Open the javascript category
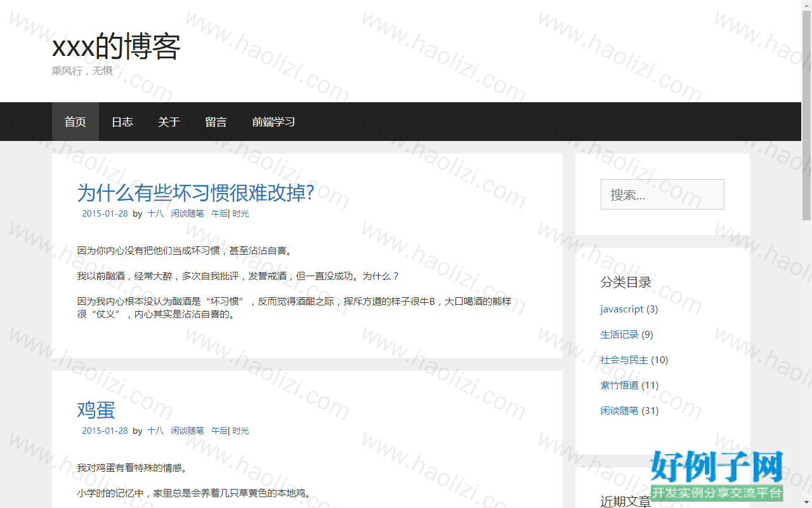Image resolution: width=812 pixels, height=508 pixels. tap(622, 309)
